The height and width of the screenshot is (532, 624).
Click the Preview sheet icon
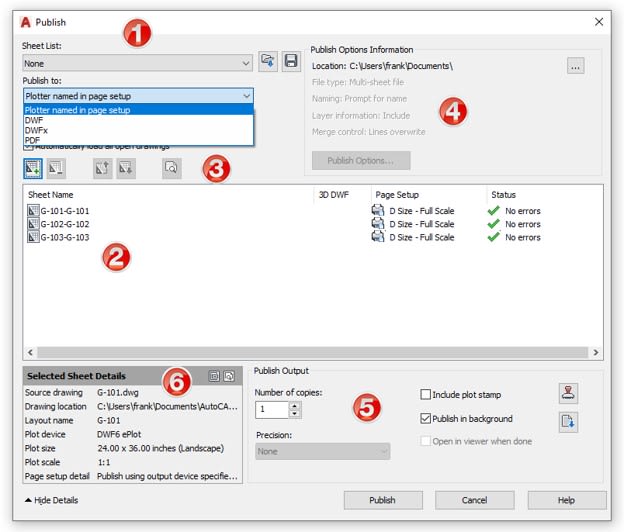pyautogui.click(x=172, y=168)
